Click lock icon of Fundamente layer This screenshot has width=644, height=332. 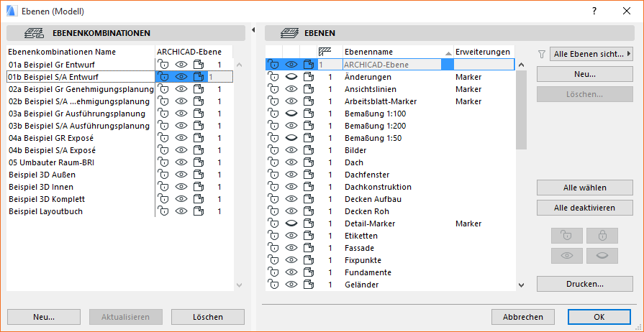tap(273, 272)
